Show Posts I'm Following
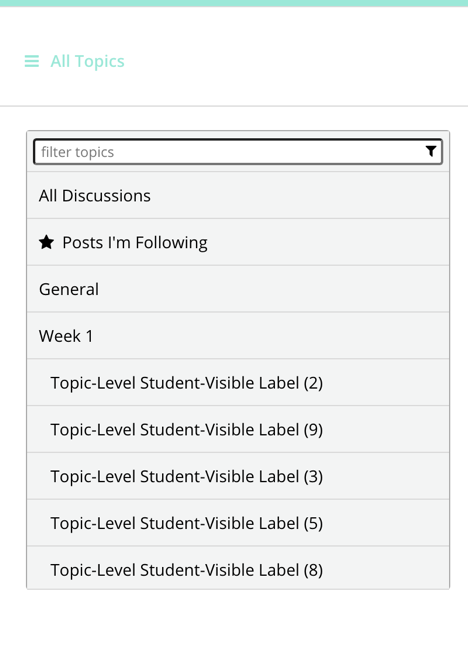The width and height of the screenshot is (468, 645). tap(238, 242)
